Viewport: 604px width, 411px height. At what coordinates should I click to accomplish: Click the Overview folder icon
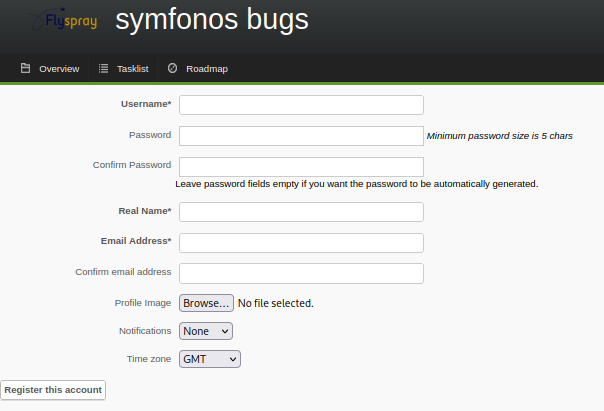click(25, 68)
